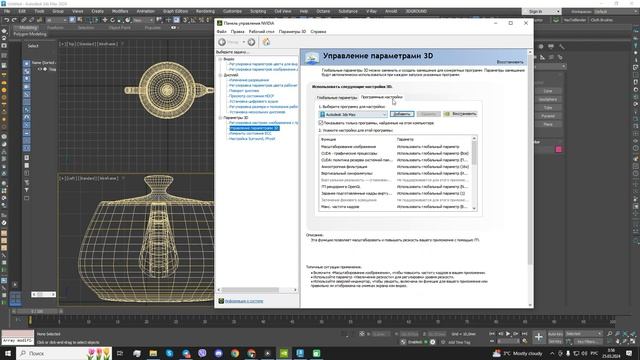This screenshot has width=640, height=360.
Task: Expand the Polygon Modeling panel
Action: click(30, 34)
